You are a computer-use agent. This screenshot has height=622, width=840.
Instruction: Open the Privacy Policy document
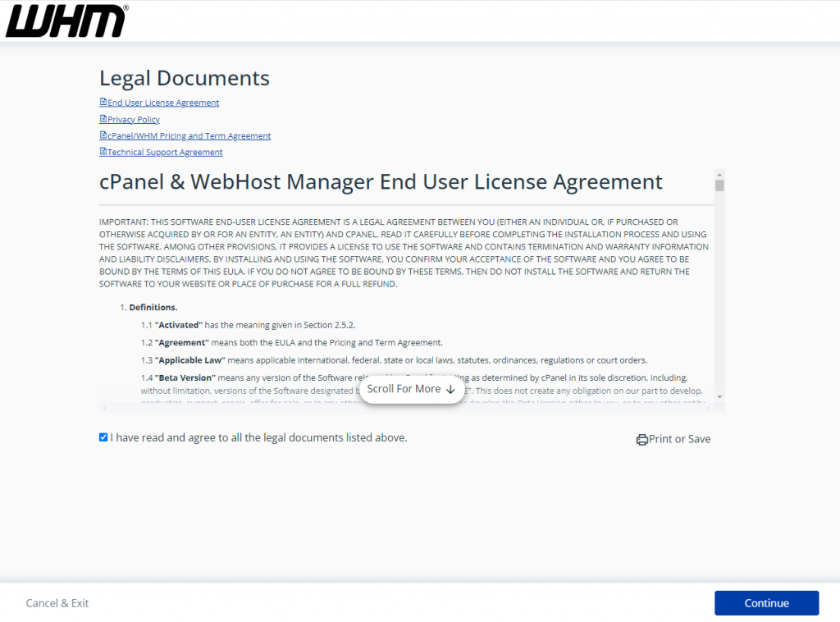pyautogui.click(x=134, y=119)
